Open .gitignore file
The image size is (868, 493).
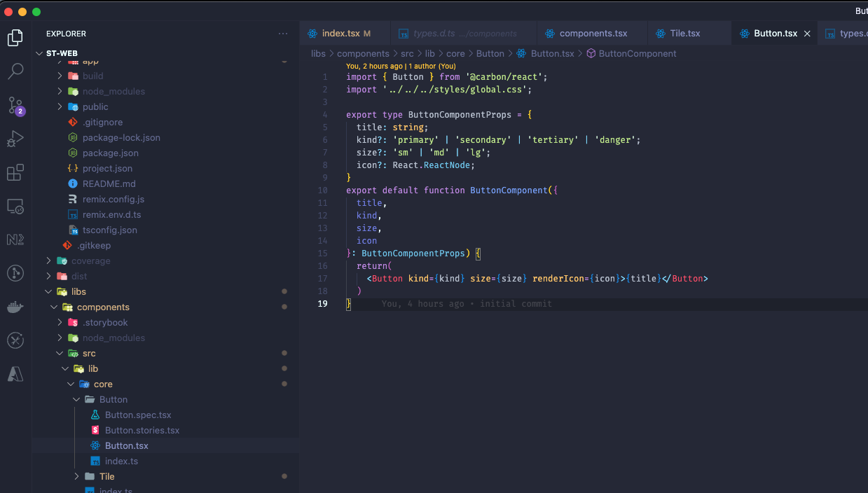102,123
